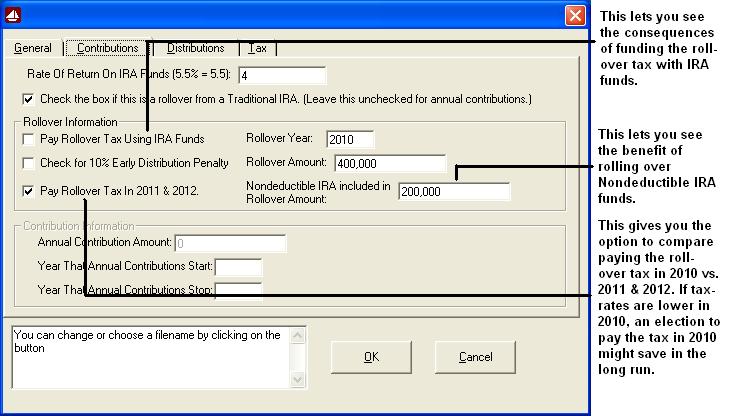Open the Distributions tab
This screenshot has width=740, height=416.
(x=195, y=48)
